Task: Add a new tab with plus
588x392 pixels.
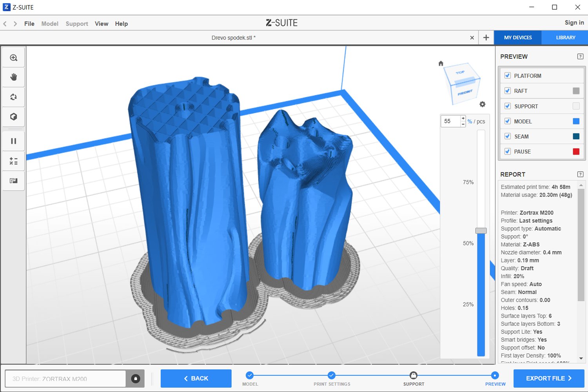Action: pyautogui.click(x=486, y=38)
